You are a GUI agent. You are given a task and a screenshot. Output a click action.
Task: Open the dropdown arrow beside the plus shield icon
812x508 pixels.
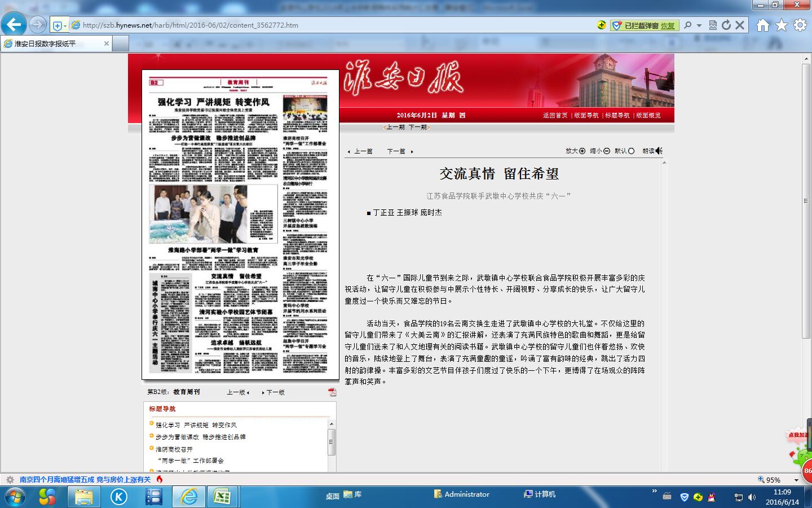pyautogui.click(x=65, y=25)
